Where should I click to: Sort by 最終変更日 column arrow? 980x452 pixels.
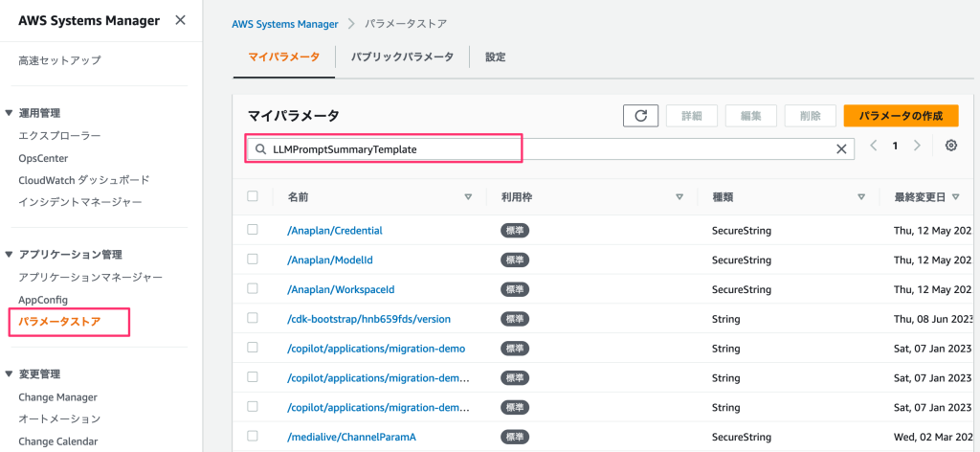click(956, 197)
